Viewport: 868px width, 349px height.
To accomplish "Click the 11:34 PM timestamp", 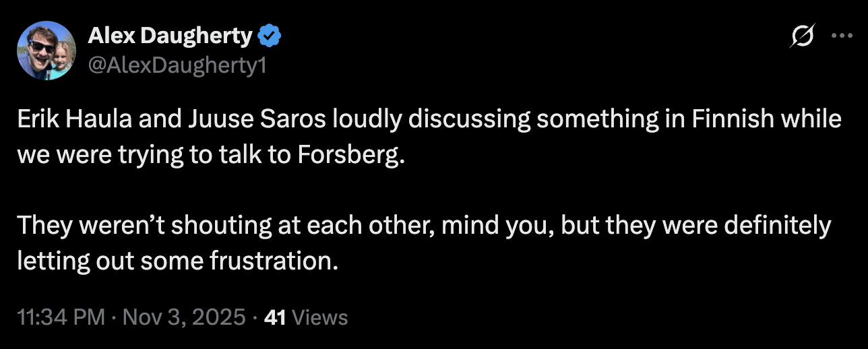I will (61, 317).
